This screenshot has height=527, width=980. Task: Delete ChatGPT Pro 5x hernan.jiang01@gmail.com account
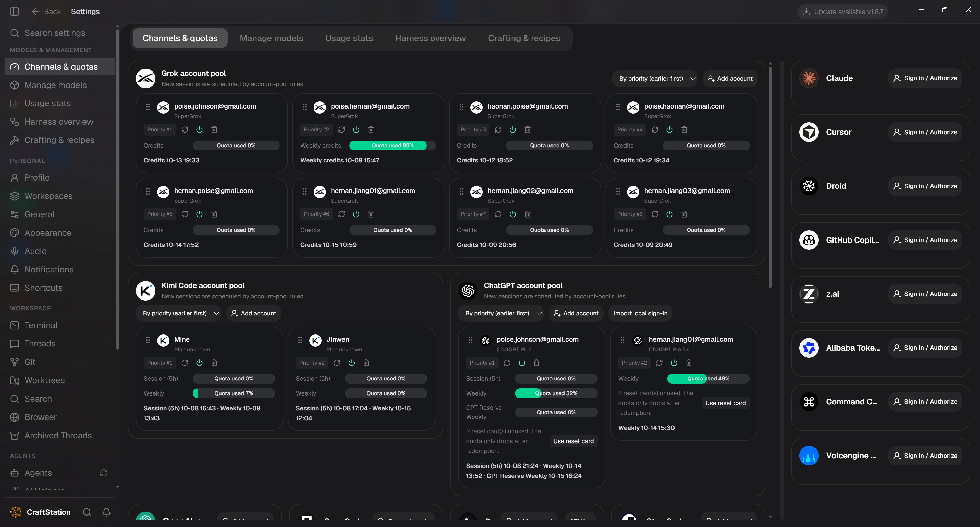[x=689, y=363]
